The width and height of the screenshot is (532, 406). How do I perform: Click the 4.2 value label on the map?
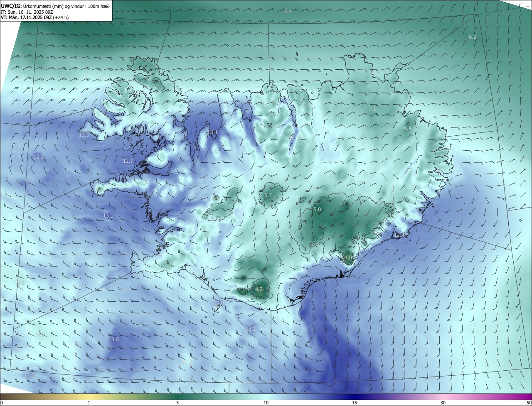(x=259, y=289)
